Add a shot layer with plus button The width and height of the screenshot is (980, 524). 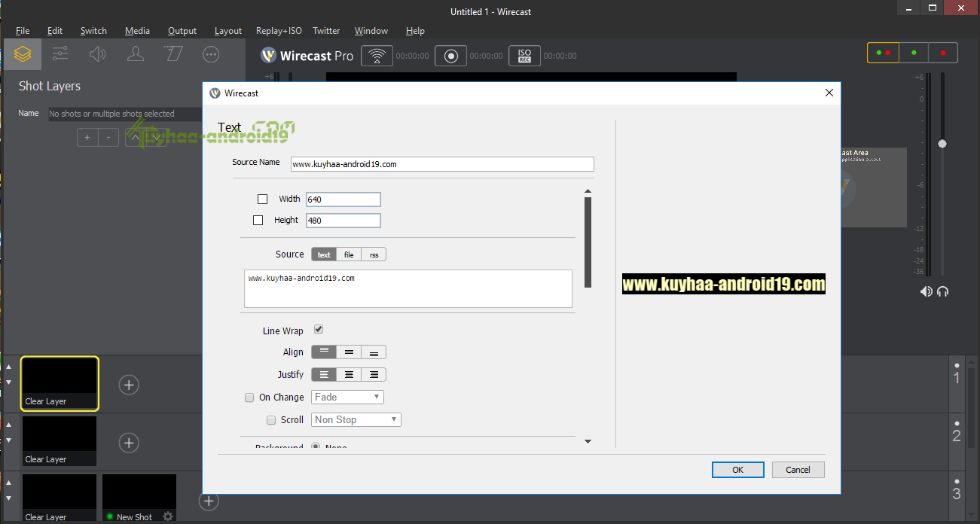point(87,137)
